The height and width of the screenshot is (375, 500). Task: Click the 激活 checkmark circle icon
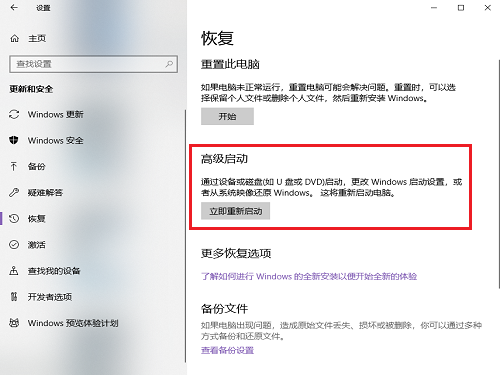pyautogui.click(x=14, y=245)
